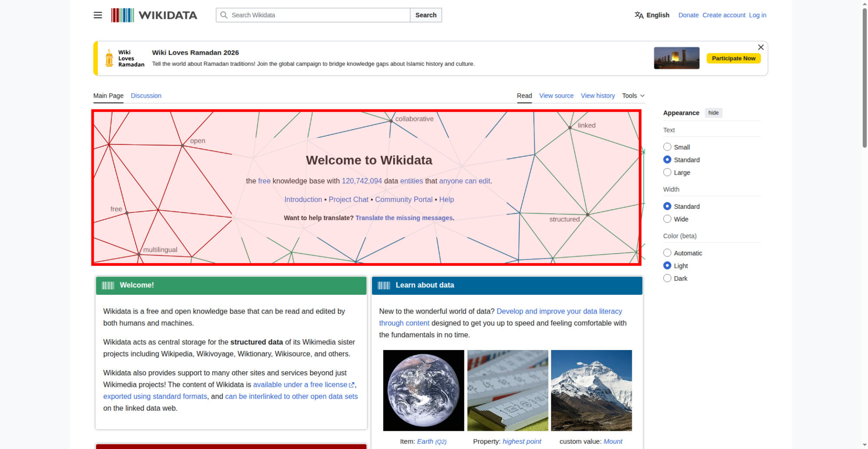The image size is (868, 449).
Task: Open the English language selector
Action: [x=657, y=15]
